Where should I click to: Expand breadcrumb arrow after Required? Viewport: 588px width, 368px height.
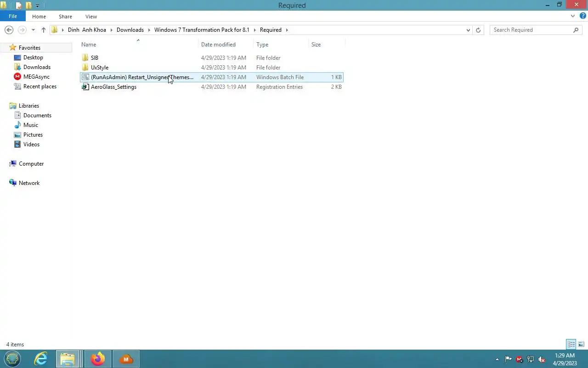click(287, 30)
